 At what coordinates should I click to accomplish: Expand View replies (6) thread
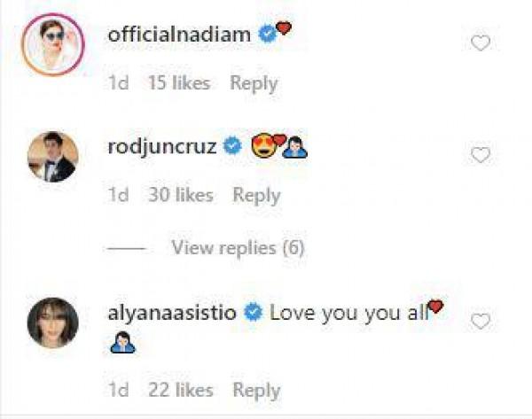tap(238, 249)
